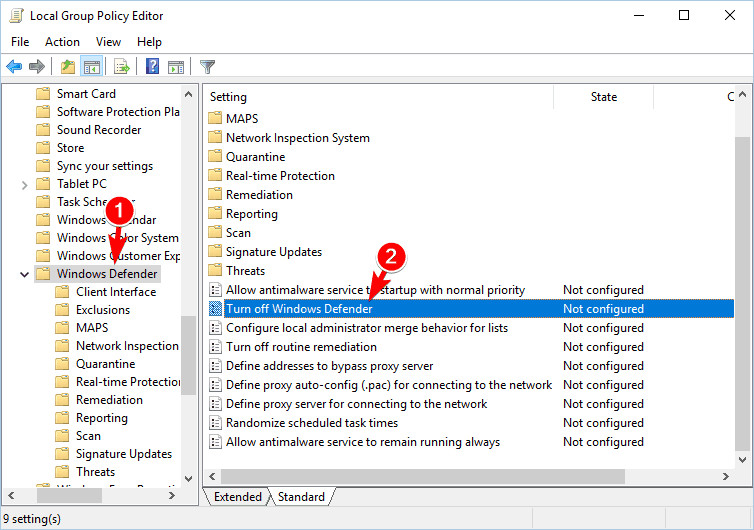Screen dimensions: 754x530
Task: Switch to the Standard tab
Action: tap(301, 497)
